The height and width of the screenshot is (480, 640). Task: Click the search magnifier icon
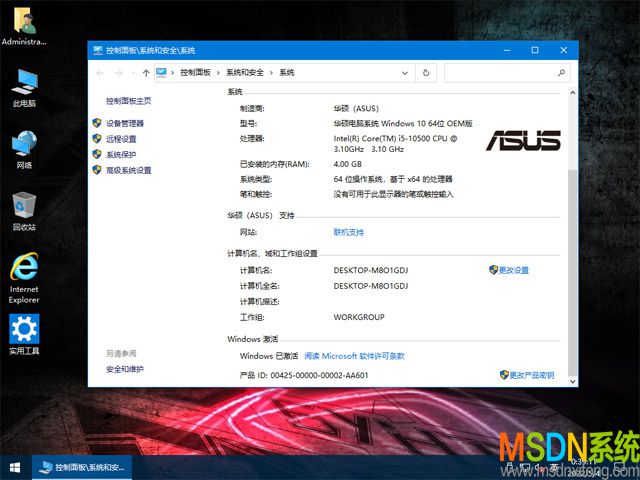tap(562, 73)
